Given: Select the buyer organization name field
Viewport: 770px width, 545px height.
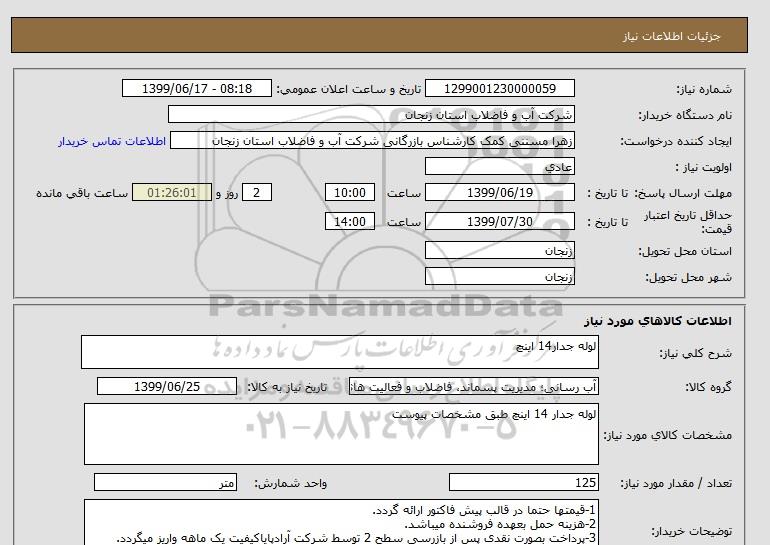Looking at the screenshot, I should click(x=371, y=114).
